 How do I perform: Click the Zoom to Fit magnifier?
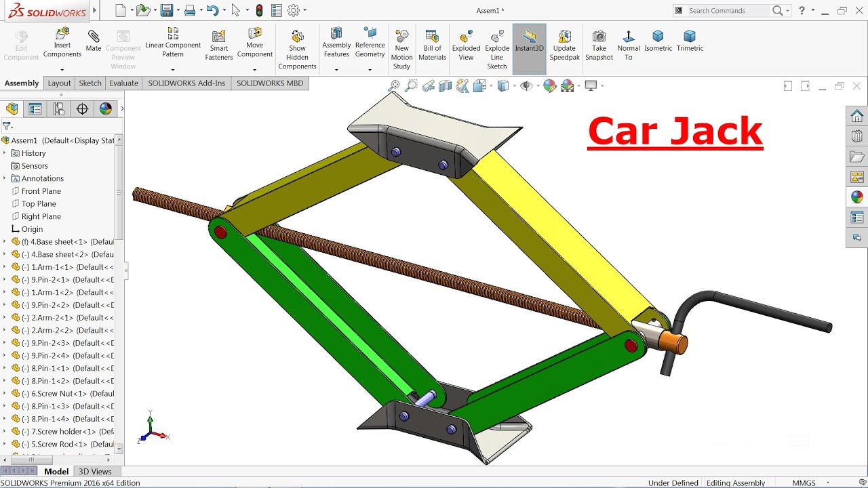[394, 86]
